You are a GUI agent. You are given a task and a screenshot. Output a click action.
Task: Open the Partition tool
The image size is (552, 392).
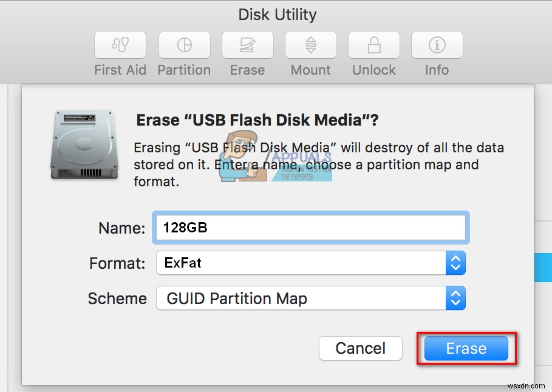click(184, 45)
